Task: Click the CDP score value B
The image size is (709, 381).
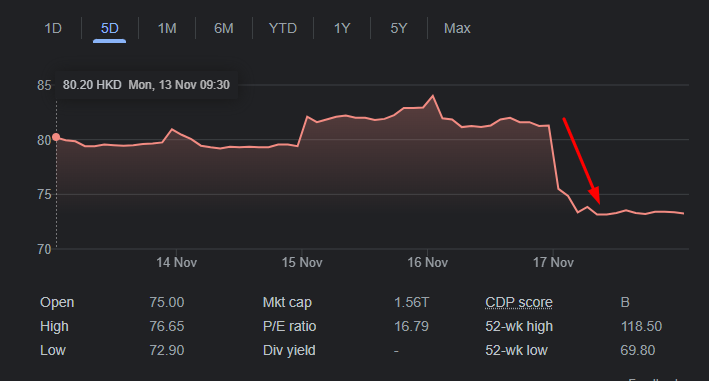Action: (625, 302)
